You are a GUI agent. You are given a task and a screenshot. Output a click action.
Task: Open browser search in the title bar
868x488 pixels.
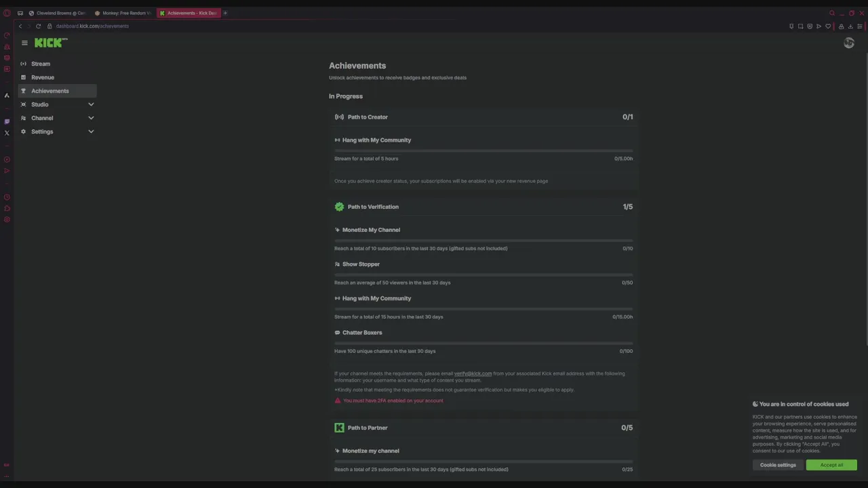[x=832, y=13]
